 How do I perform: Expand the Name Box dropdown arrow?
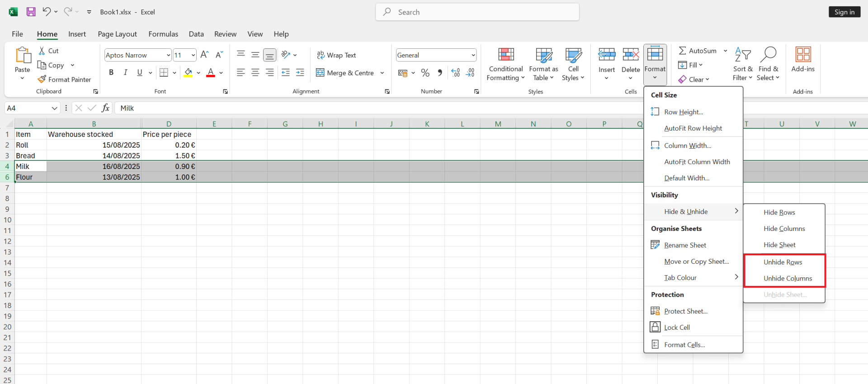coord(54,108)
